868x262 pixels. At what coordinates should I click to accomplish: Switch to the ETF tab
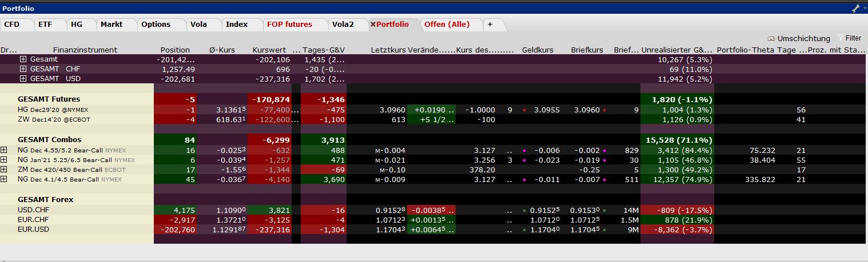click(45, 25)
